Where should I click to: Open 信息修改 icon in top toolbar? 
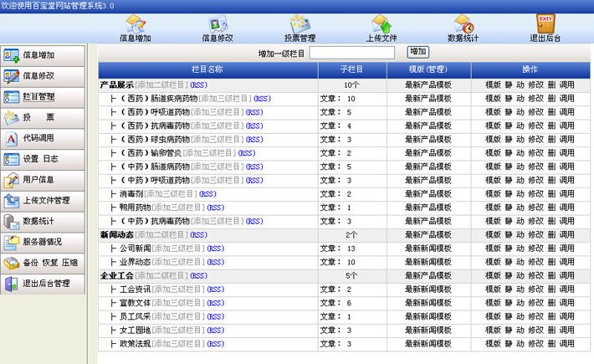tap(218, 24)
